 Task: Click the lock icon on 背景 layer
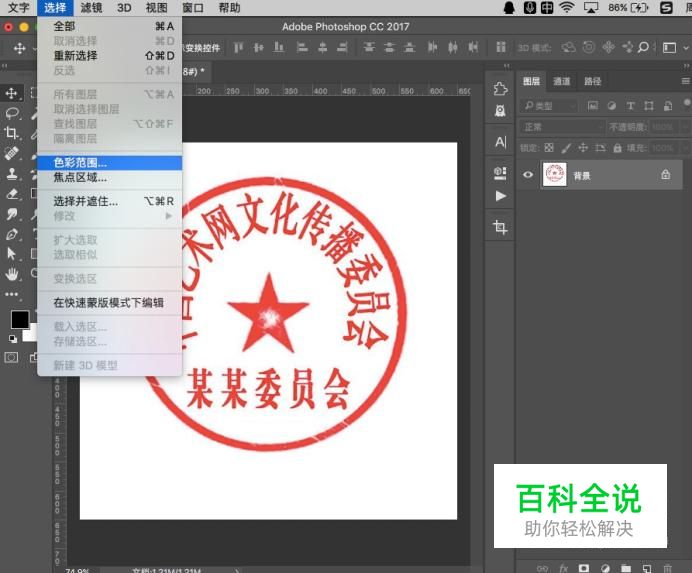666,175
